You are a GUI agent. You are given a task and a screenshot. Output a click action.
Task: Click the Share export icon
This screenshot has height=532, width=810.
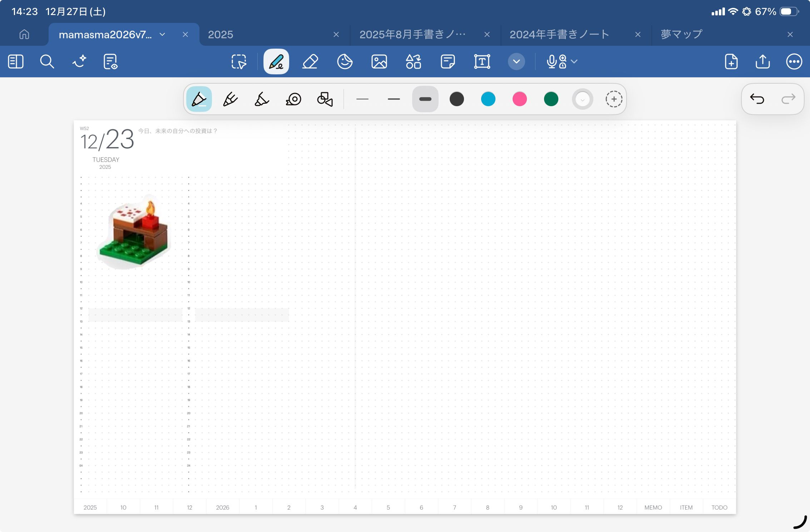point(762,61)
